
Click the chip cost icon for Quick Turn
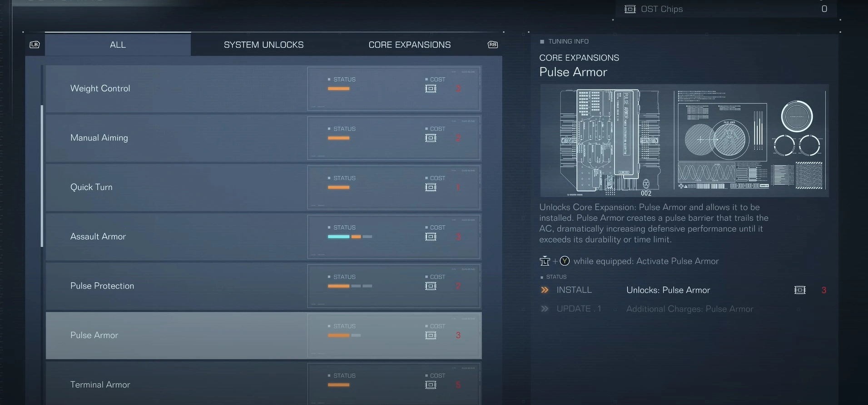click(431, 187)
